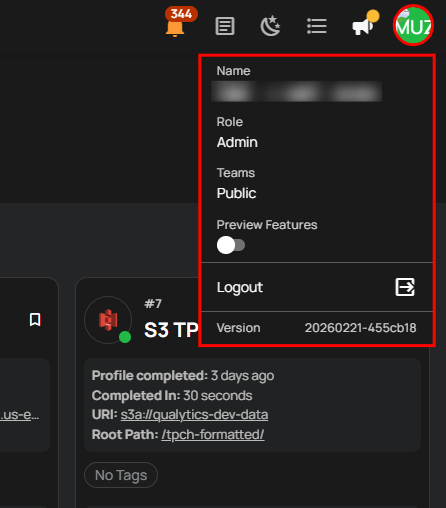Click the No Tags chip
The height and width of the screenshot is (508, 446).
click(121, 475)
